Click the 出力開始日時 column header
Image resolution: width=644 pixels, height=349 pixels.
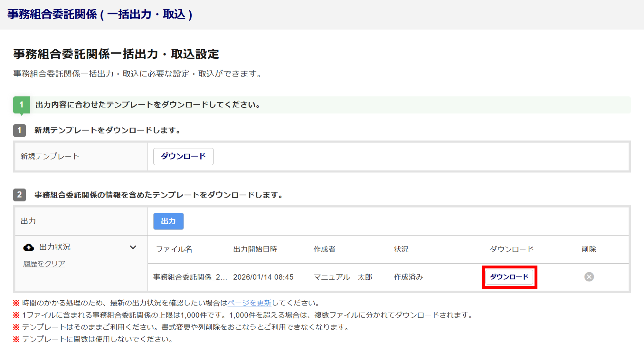(x=255, y=249)
